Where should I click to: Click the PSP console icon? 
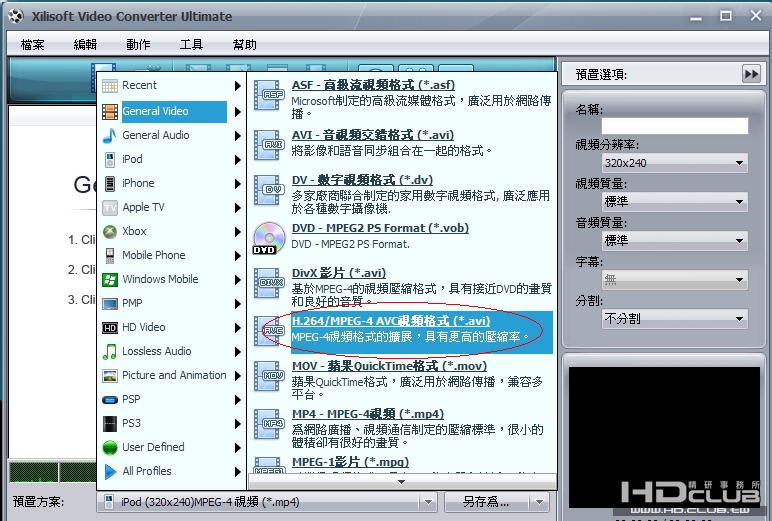110,399
